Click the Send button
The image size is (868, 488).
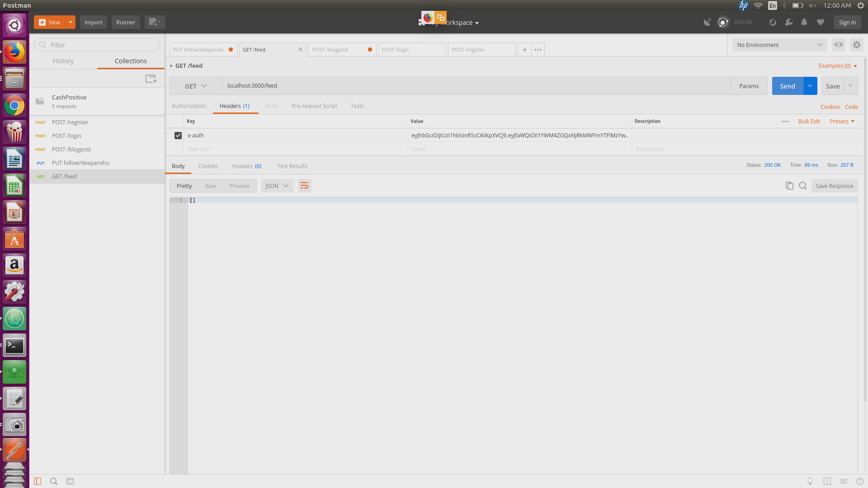[x=788, y=86]
